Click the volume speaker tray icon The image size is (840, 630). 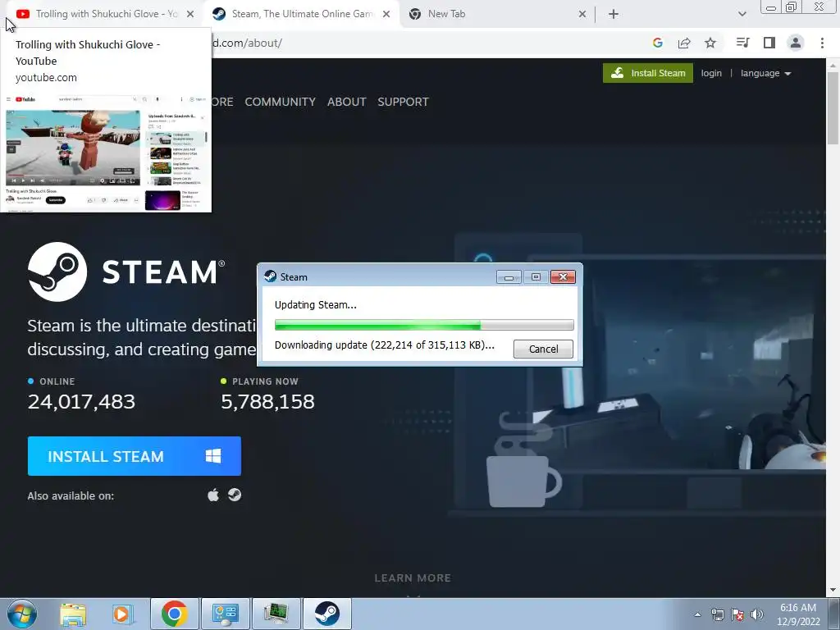pyautogui.click(x=757, y=614)
